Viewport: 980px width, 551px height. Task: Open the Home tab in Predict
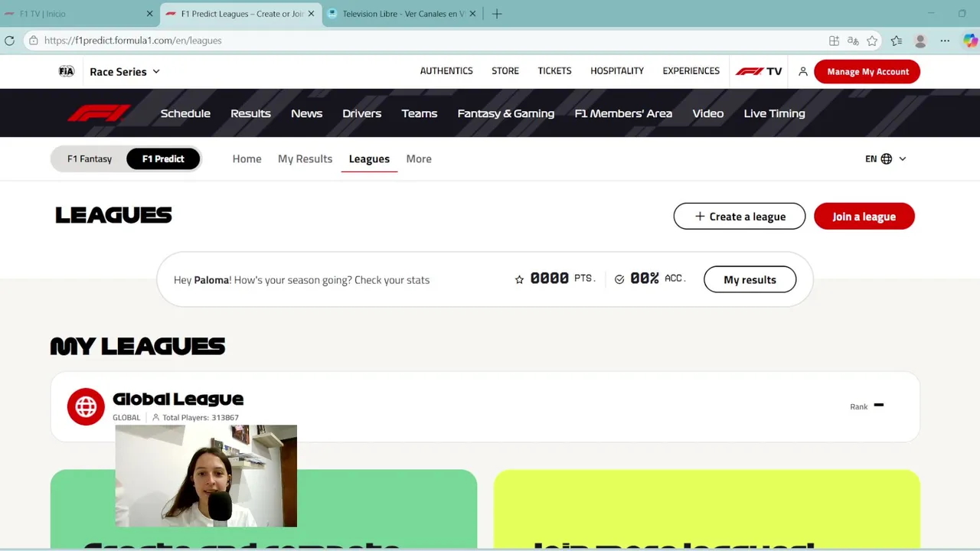(x=247, y=159)
